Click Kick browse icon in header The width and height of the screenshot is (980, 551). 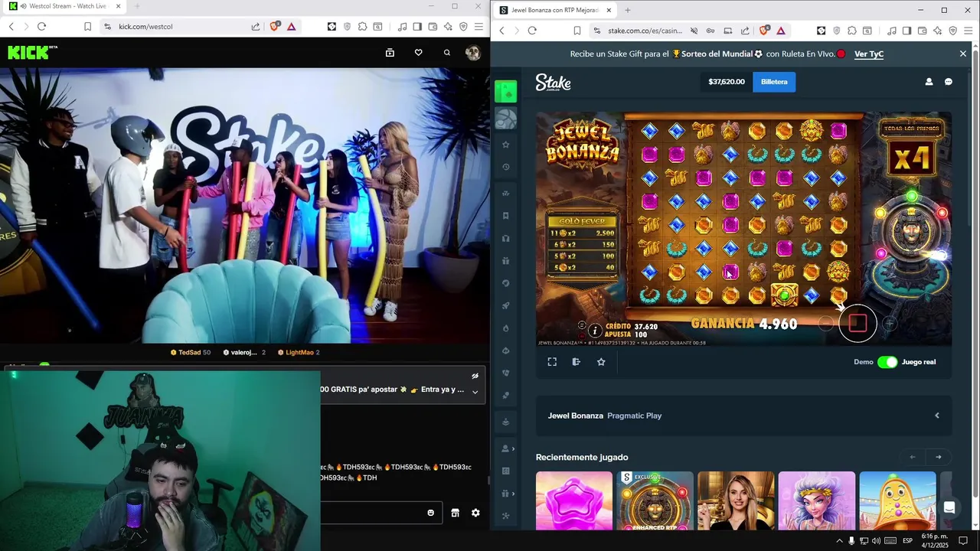[390, 53]
